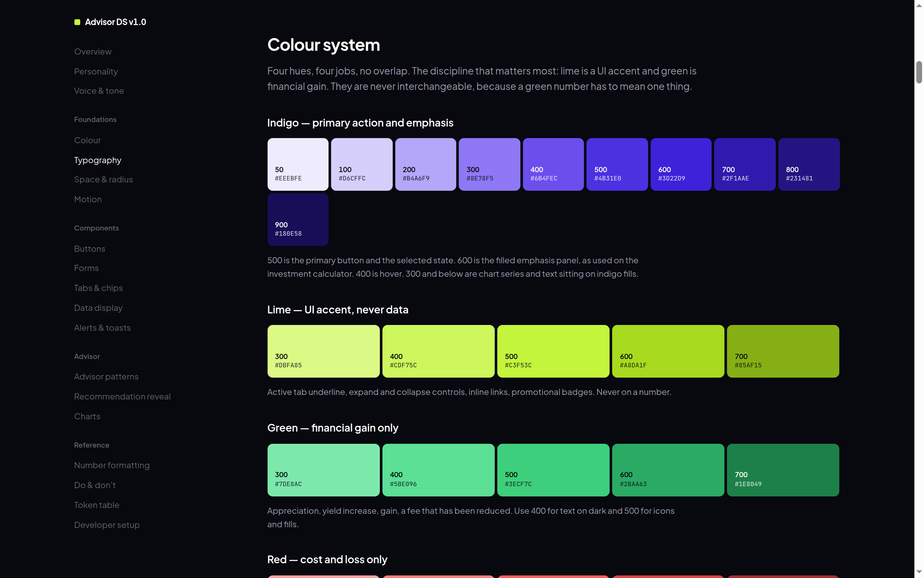Select Indigo 300 swatch #8E78F5

[490, 164]
